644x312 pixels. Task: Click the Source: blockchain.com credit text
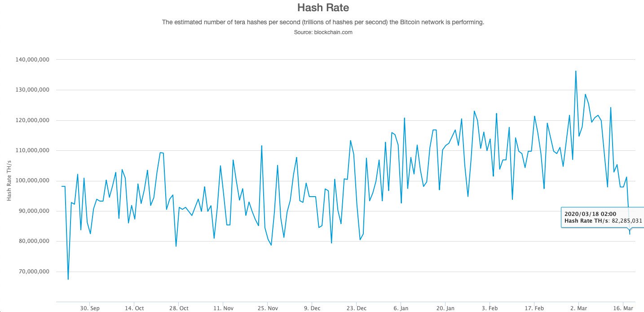click(x=323, y=32)
